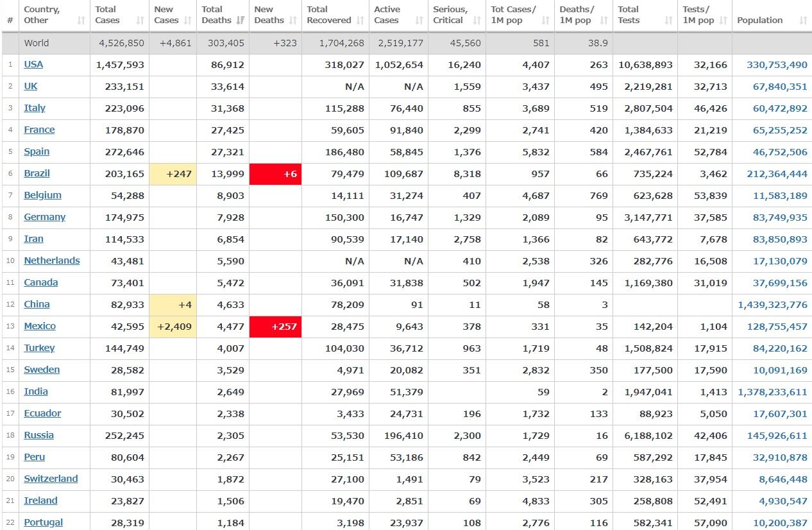Click sort icon in Total Deaths header
Screen dimensions: 812x530
tap(241, 21)
